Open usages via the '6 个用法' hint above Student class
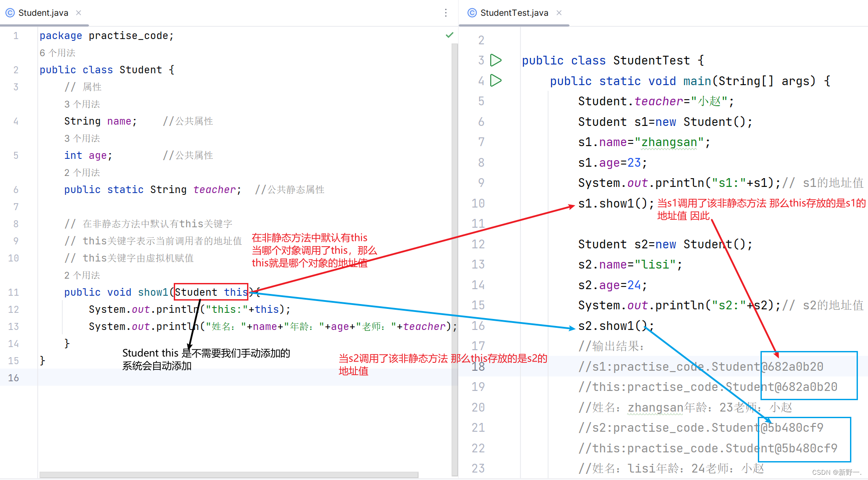 pos(57,52)
